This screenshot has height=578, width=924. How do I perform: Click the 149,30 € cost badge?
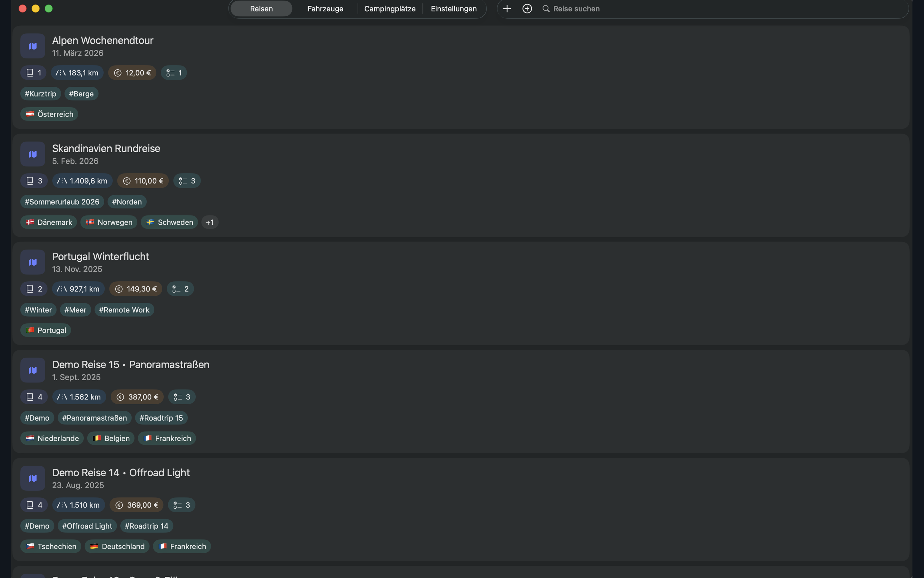(x=135, y=289)
